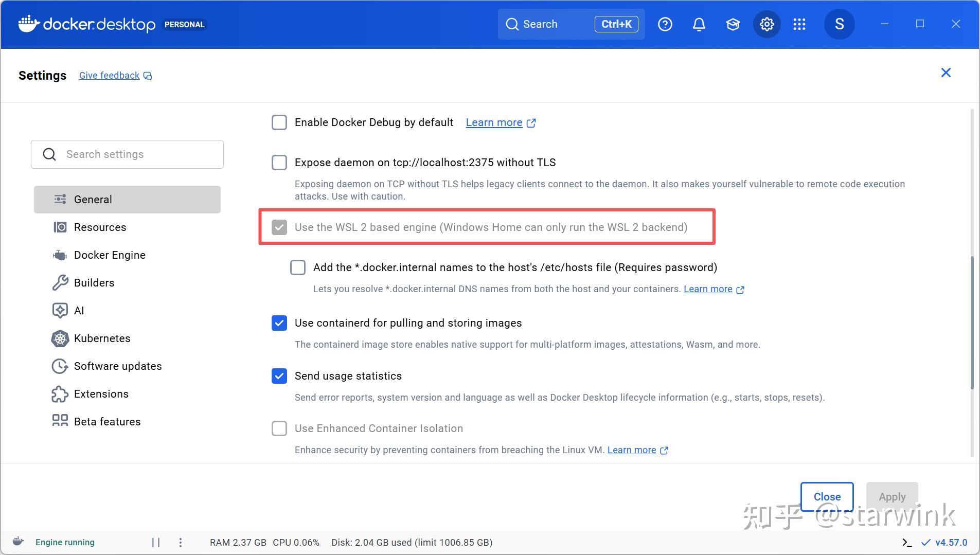
Task: Open the three-dot menu in status bar
Action: [181, 542]
